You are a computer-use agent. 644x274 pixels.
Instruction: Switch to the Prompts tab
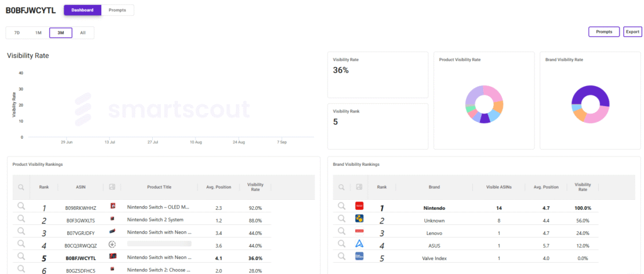(x=118, y=10)
